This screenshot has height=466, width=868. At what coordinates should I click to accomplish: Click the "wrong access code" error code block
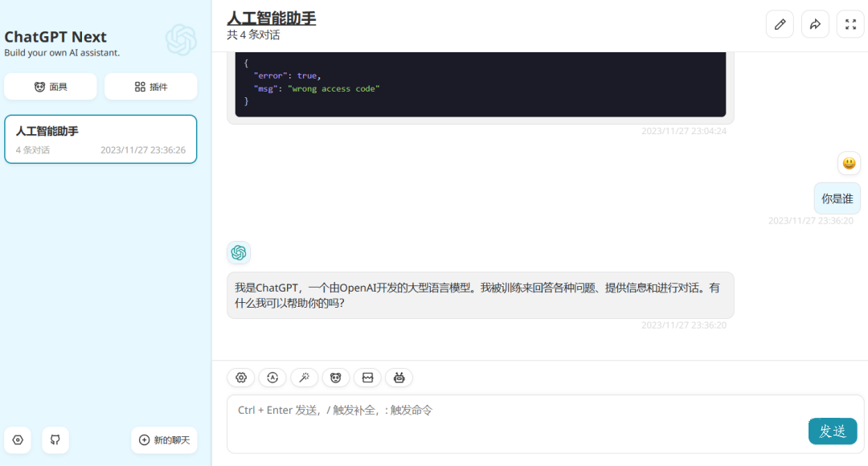pos(481,84)
